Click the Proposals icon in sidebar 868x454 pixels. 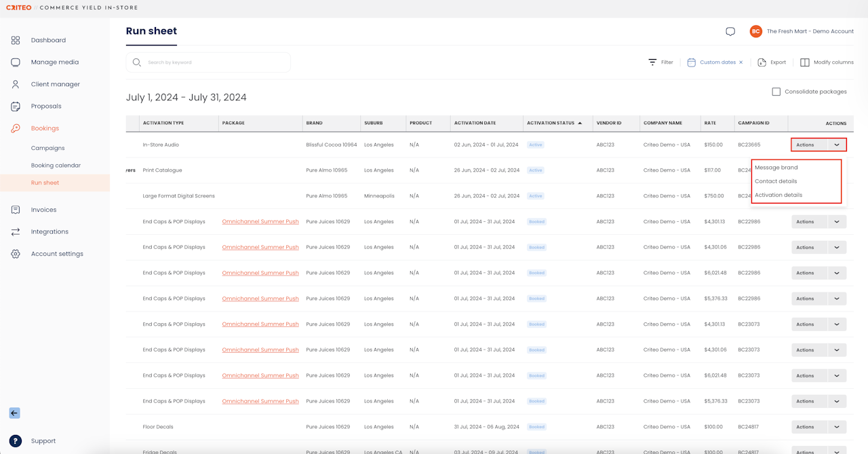click(x=16, y=107)
